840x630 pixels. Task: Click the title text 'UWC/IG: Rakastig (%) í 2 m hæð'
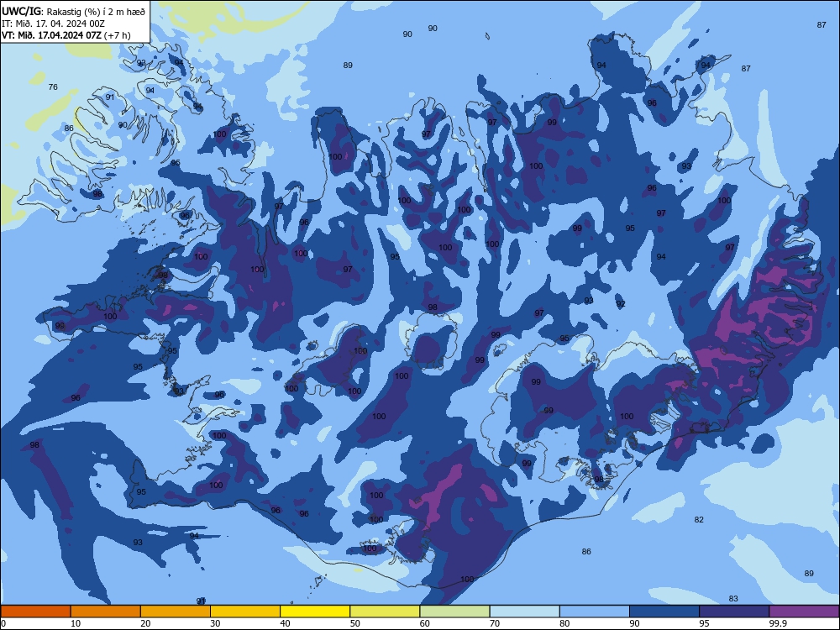pos(73,11)
